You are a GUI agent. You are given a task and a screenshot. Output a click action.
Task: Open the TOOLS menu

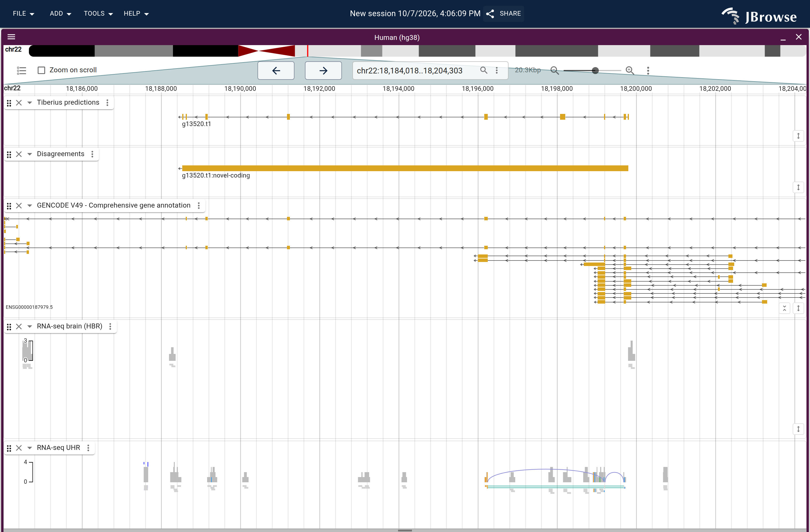98,14
